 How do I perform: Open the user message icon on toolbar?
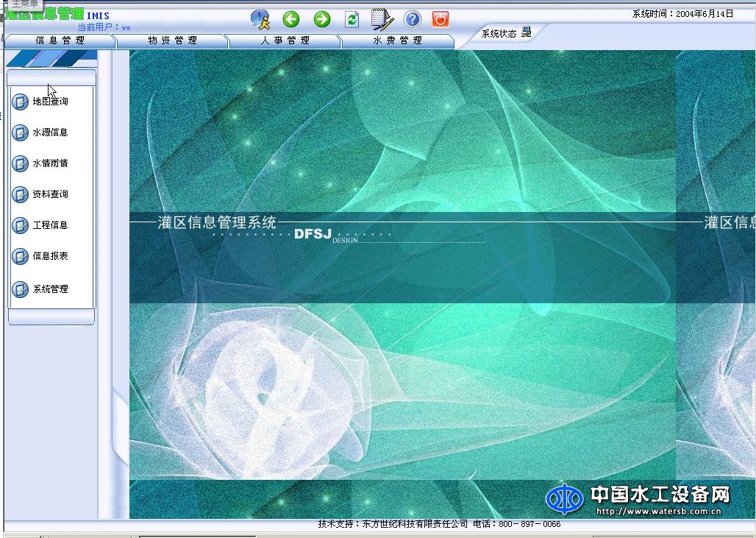(x=260, y=19)
